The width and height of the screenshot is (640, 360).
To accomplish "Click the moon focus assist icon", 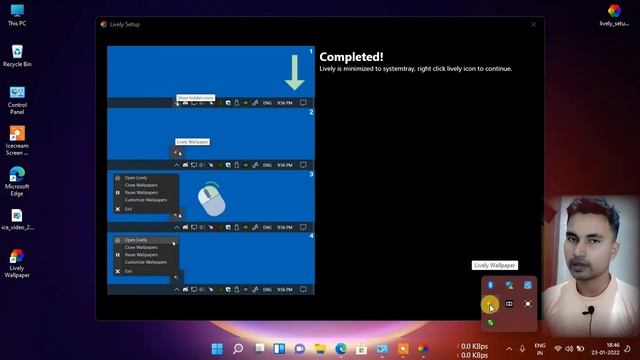I will (x=628, y=349).
